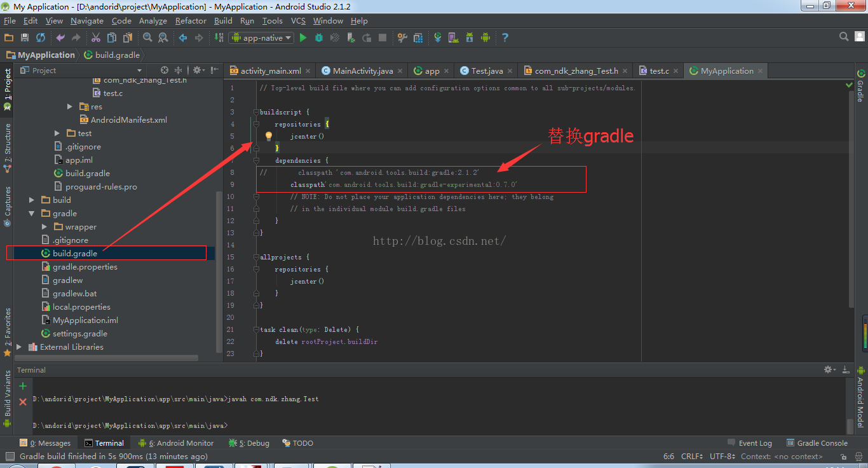Click Scroll from Source target icon
This screenshot has width=868, height=468.
(x=165, y=70)
